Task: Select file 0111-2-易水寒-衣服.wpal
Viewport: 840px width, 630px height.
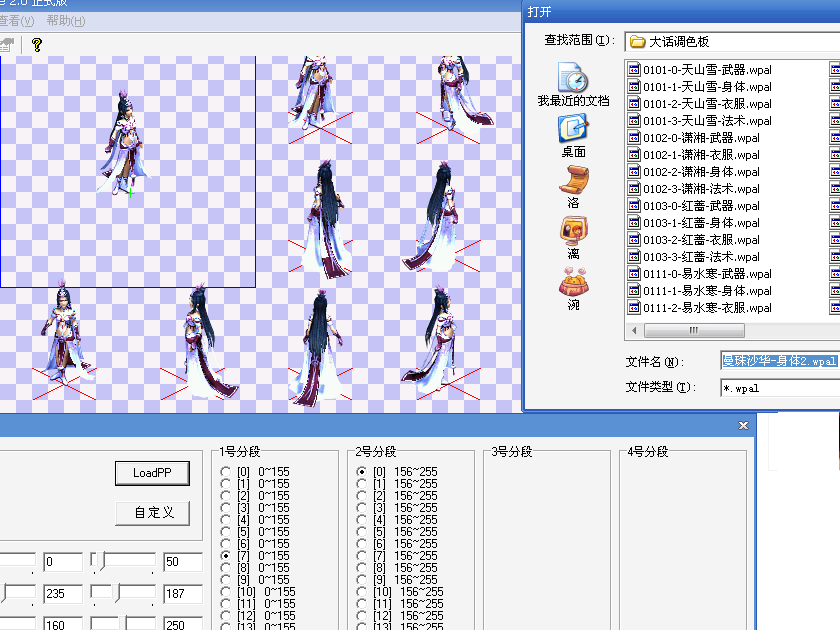Action: pos(700,308)
